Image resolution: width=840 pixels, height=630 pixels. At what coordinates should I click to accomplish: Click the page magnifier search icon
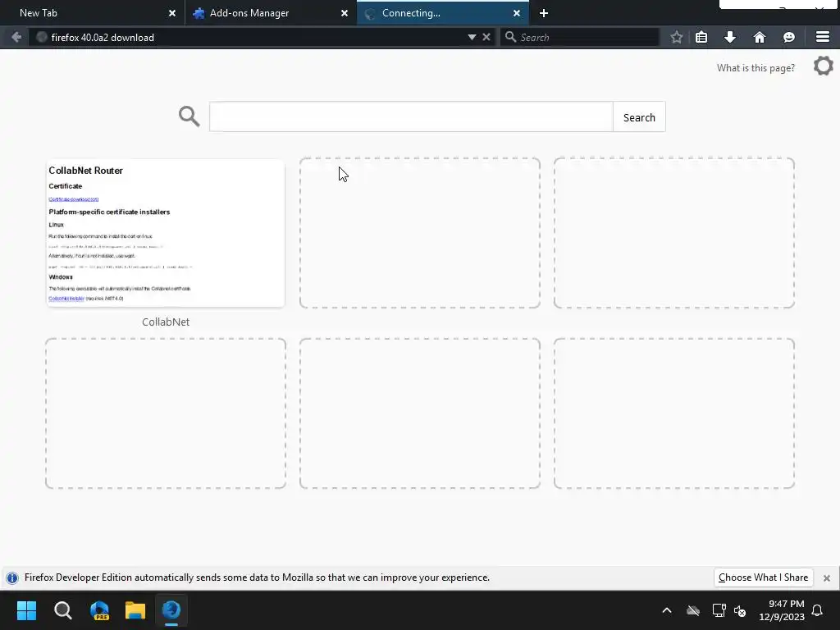[x=189, y=116]
